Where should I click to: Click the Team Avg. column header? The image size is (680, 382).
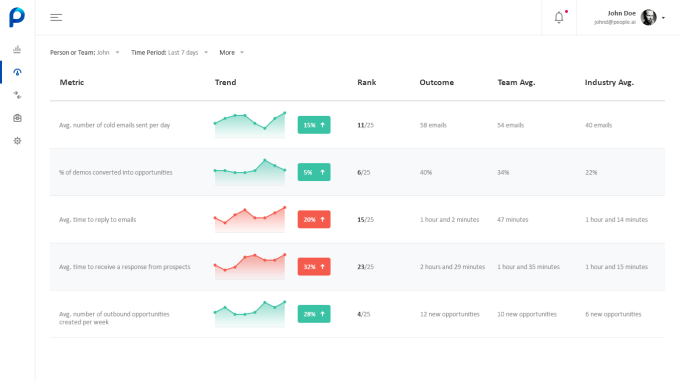pos(516,82)
